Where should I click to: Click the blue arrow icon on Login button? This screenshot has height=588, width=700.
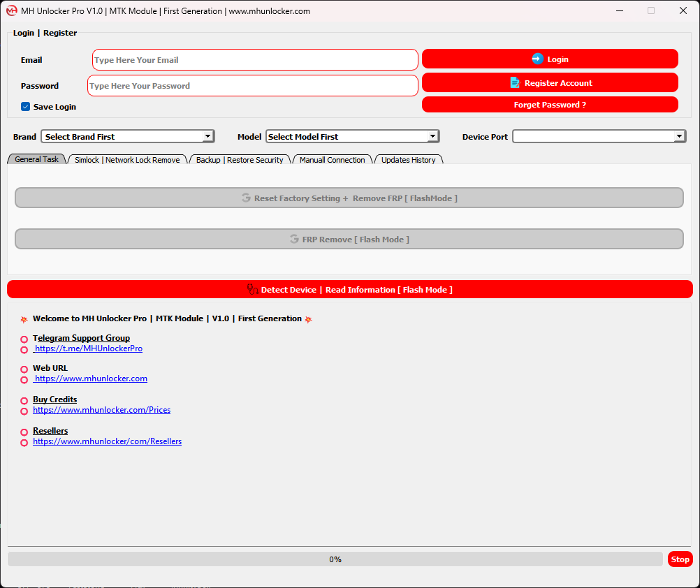(x=537, y=59)
